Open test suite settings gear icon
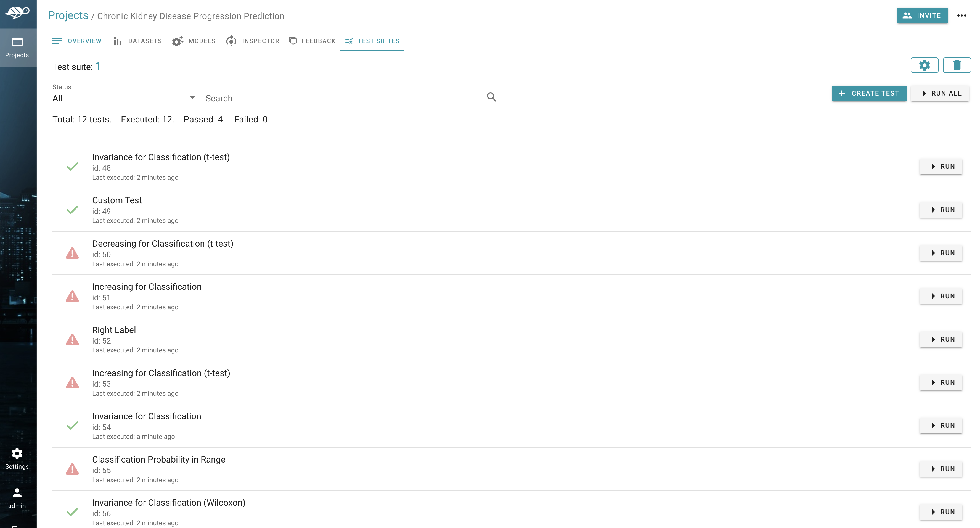The image size is (980, 528). [924, 65]
